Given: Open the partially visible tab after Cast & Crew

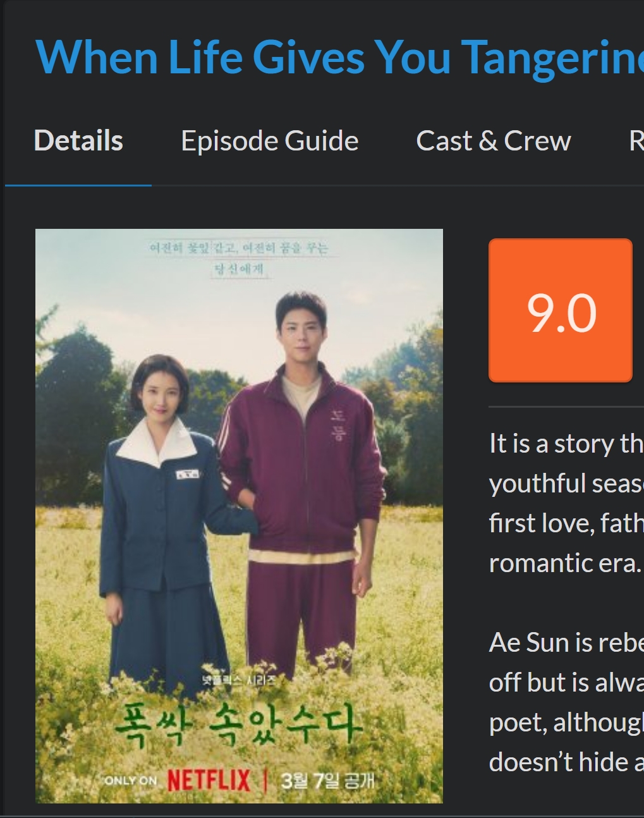Looking at the screenshot, I should 636,140.
